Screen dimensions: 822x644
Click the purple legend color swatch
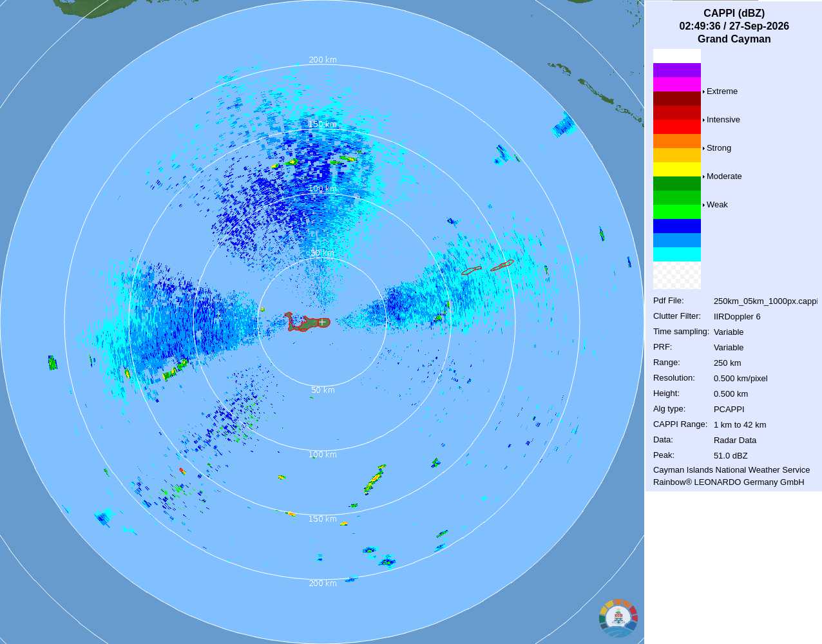tap(677, 70)
